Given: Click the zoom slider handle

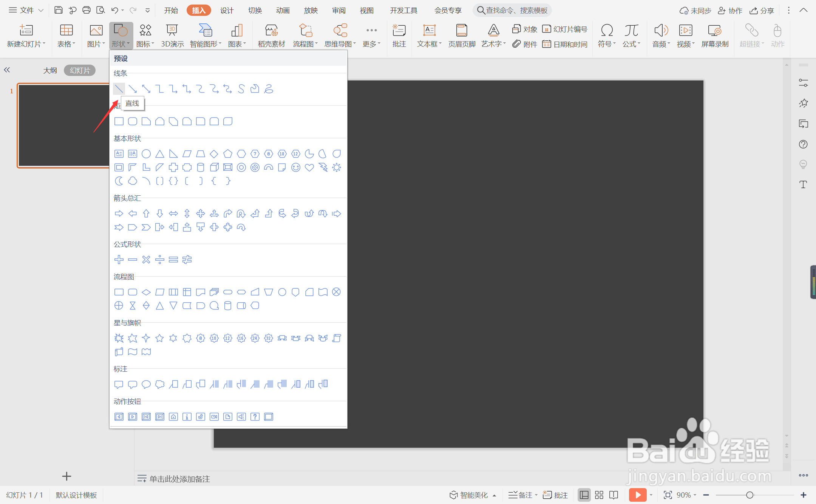Looking at the screenshot, I should click(x=750, y=495).
